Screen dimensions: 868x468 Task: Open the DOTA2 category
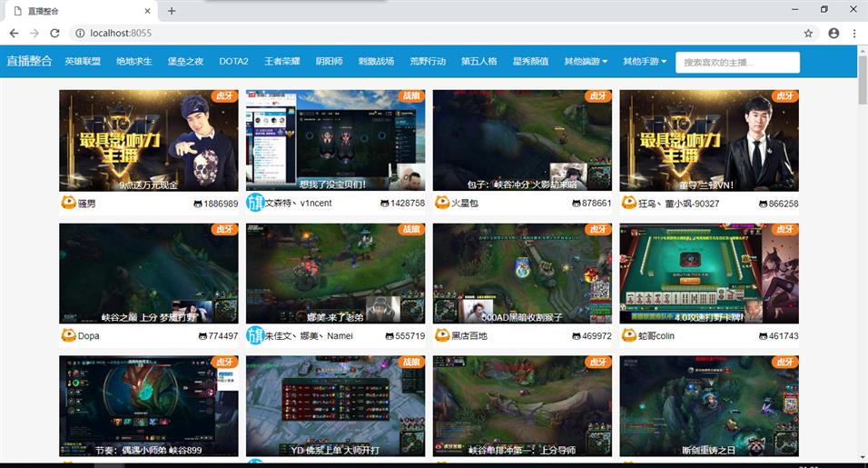(233, 62)
